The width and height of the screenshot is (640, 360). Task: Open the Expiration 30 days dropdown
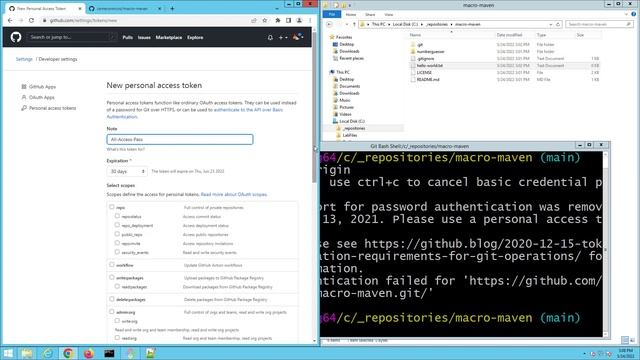127,171
